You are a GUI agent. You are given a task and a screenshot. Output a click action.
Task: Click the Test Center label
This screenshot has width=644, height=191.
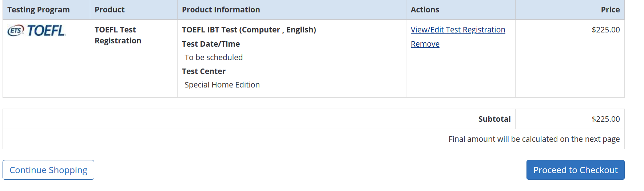pos(204,71)
